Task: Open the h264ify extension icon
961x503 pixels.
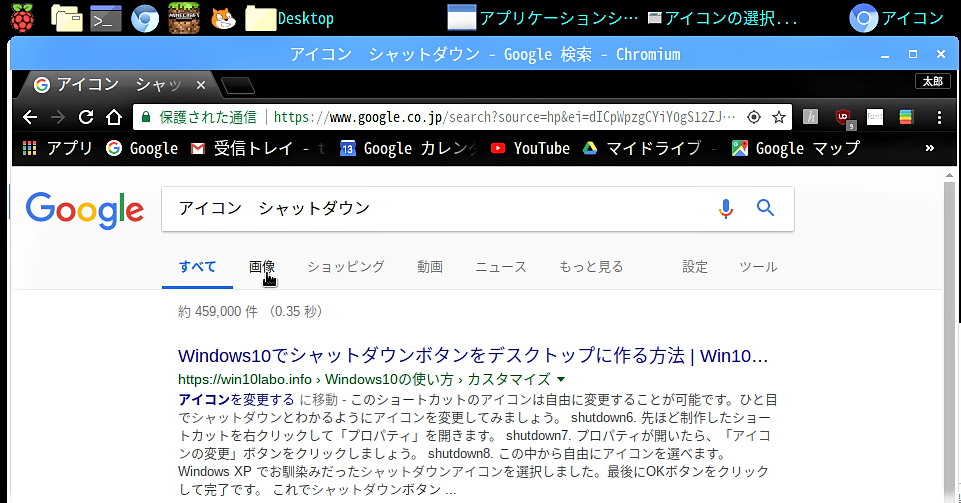Action: (x=810, y=117)
